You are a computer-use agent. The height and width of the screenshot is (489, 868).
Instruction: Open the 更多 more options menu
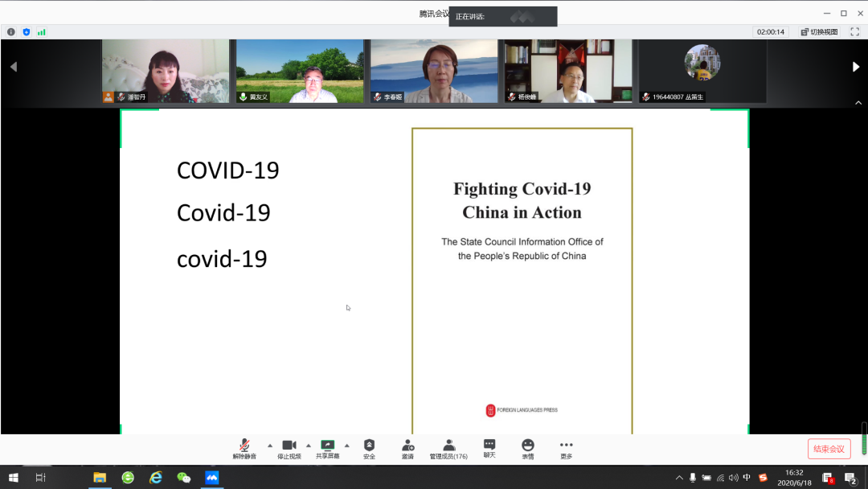(566, 448)
